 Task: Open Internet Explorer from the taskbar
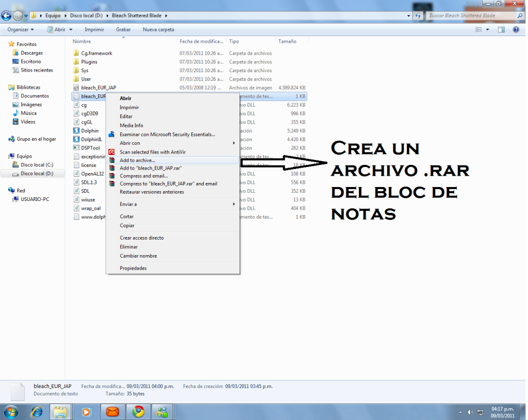click(x=37, y=412)
